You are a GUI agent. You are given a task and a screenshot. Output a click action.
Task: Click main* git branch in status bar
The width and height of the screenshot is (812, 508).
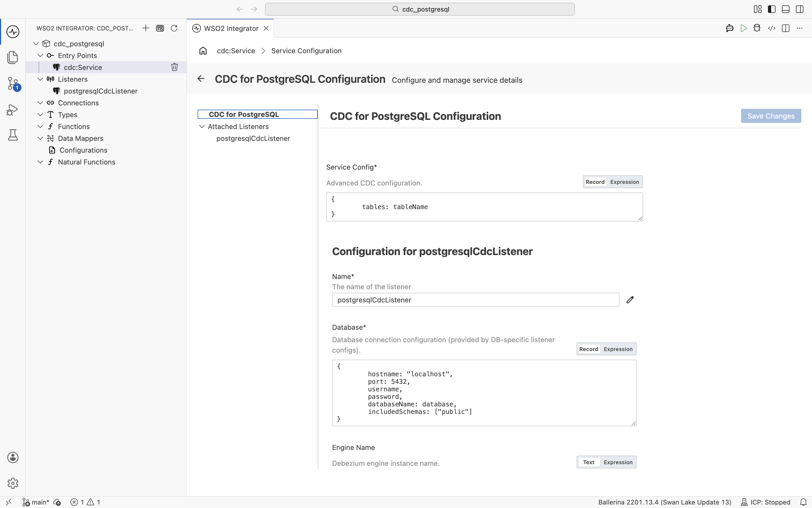click(36, 502)
